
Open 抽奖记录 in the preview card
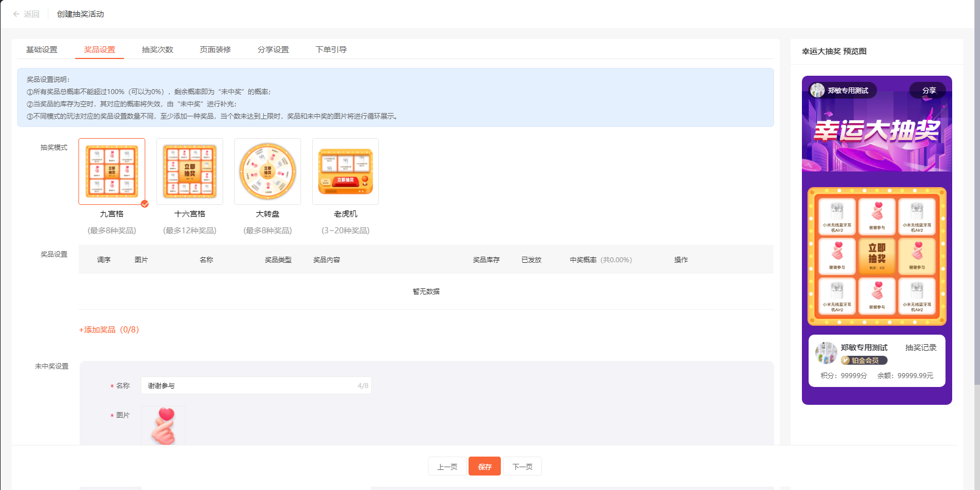point(920,347)
